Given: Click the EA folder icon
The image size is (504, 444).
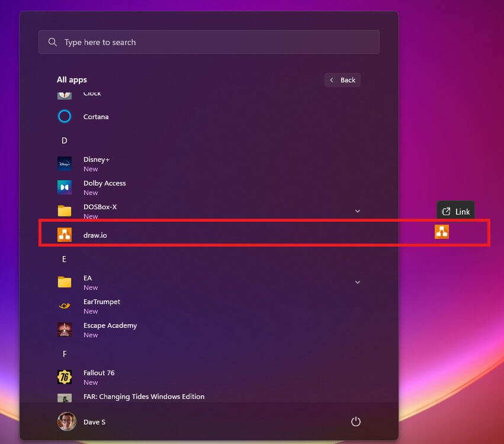Looking at the screenshot, I should (65, 282).
